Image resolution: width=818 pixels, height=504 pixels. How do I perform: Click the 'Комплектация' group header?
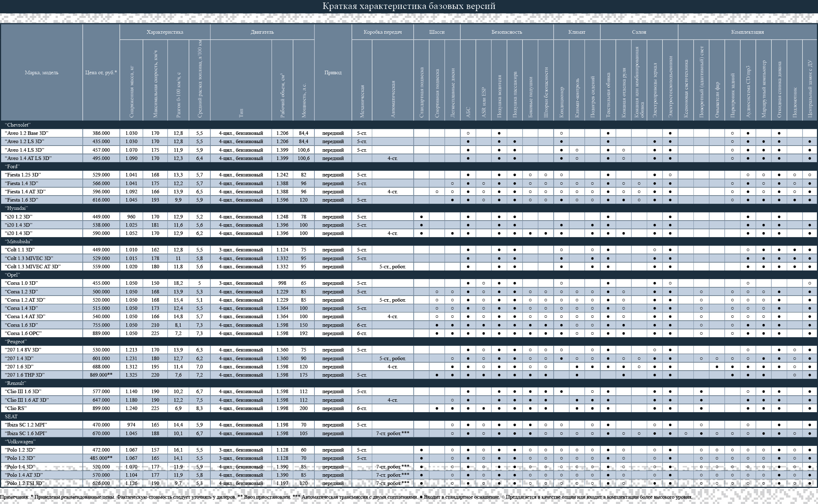[747, 32]
